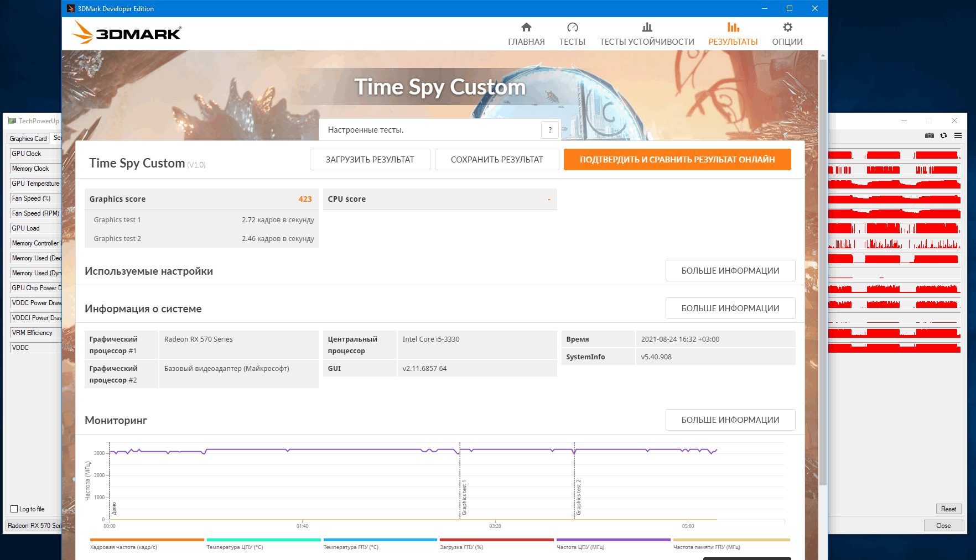The image size is (976, 560).
Task: Click GPU Chip Power Draw sensor
Action: (35, 288)
